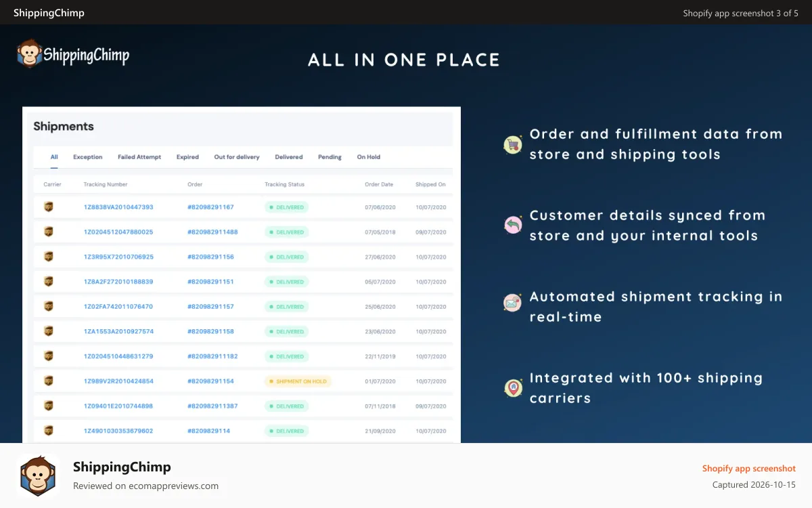Click the ecomappreviews.com review text
This screenshot has width=812, height=508.
[145, 486]
